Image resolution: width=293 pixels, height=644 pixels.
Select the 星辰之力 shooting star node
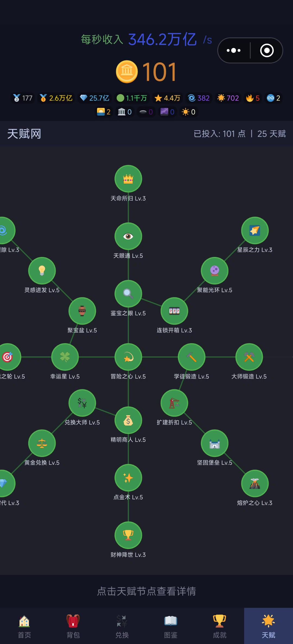255,230
